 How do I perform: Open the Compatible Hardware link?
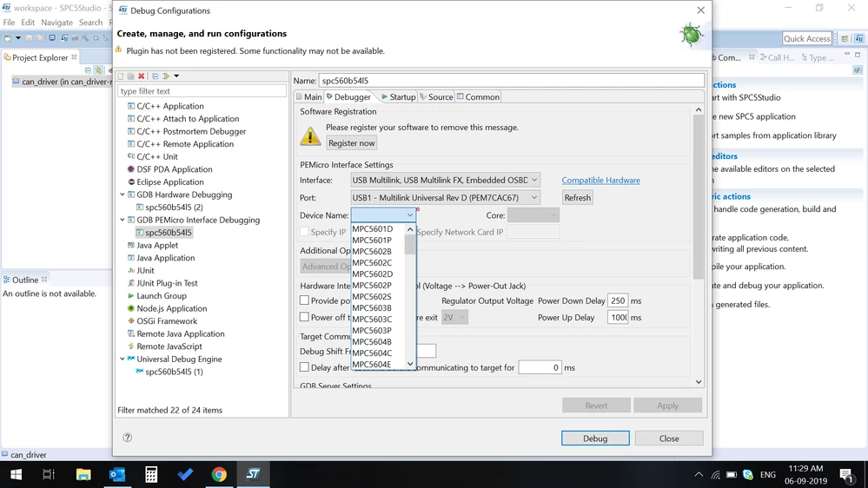600,181
